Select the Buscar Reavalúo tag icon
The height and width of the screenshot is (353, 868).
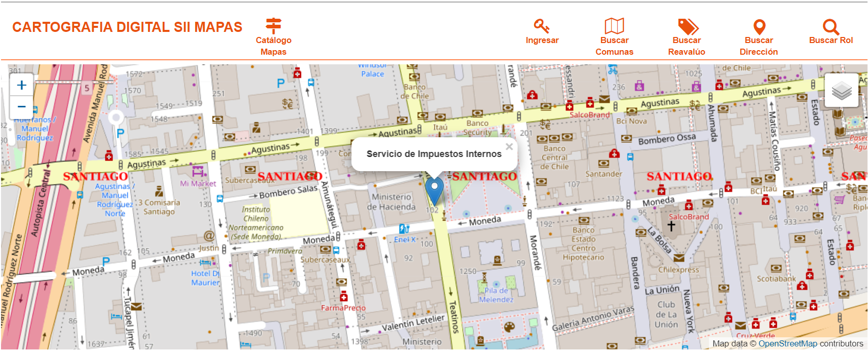(687, 26)
